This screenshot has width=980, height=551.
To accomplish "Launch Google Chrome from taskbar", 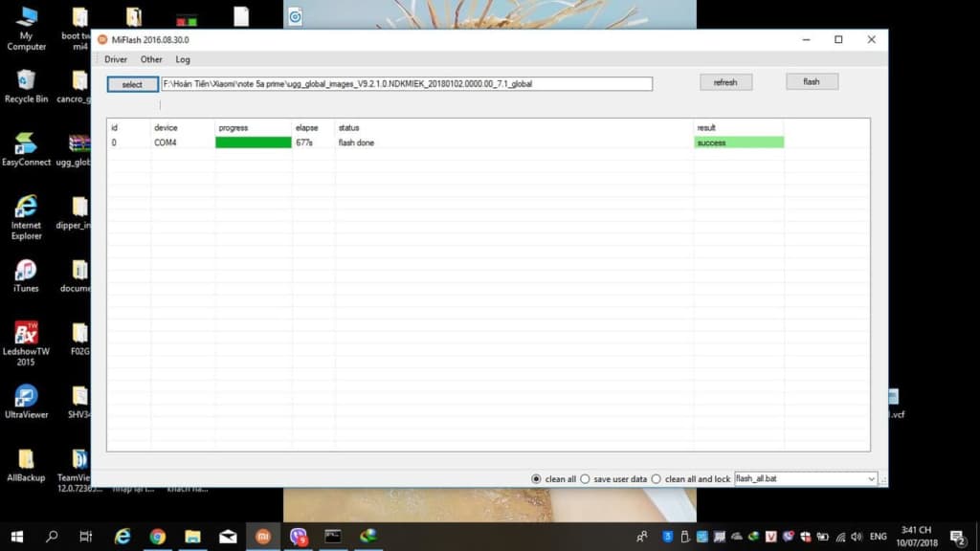I will [x=158, y=537].
